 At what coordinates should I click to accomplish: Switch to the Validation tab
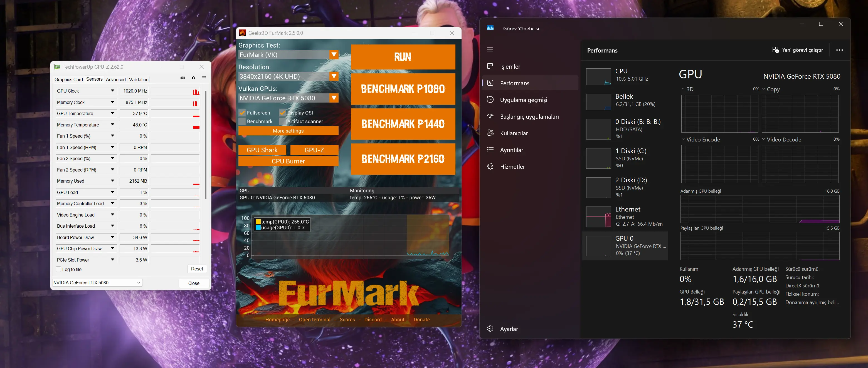pos(139,79)
